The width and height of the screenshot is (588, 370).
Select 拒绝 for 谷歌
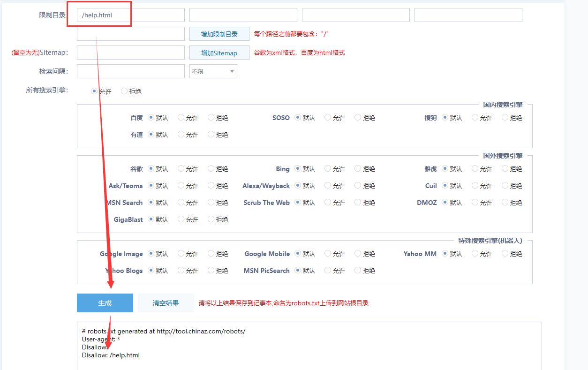pyautogui.click(x=211, y=169)
